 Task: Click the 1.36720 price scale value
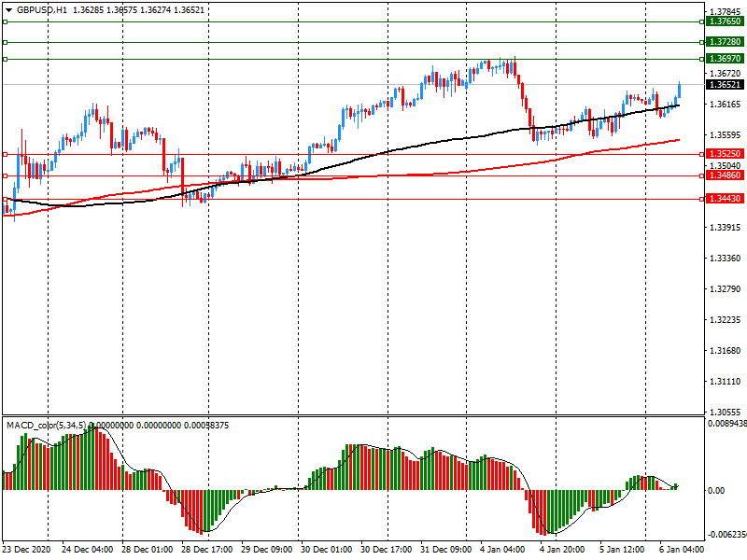pyautogui.click(x=726, y=74)
